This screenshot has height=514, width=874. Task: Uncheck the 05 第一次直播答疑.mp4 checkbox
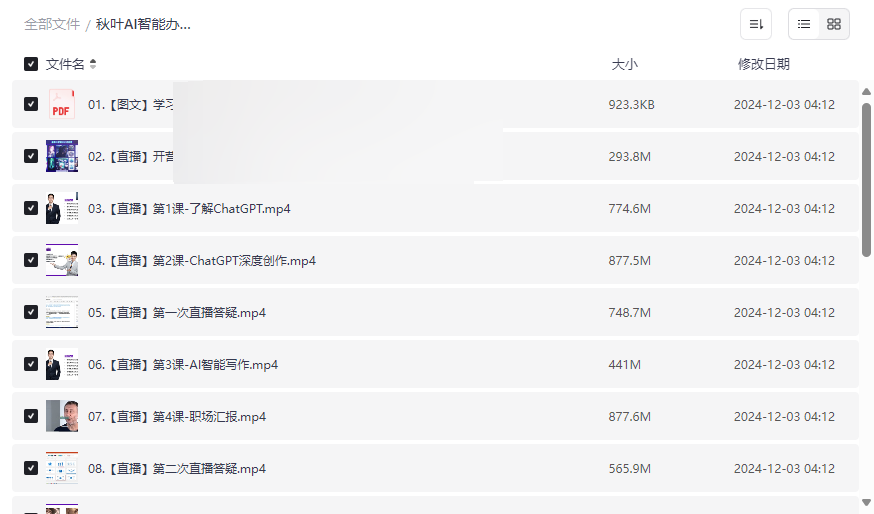[31, 312]
